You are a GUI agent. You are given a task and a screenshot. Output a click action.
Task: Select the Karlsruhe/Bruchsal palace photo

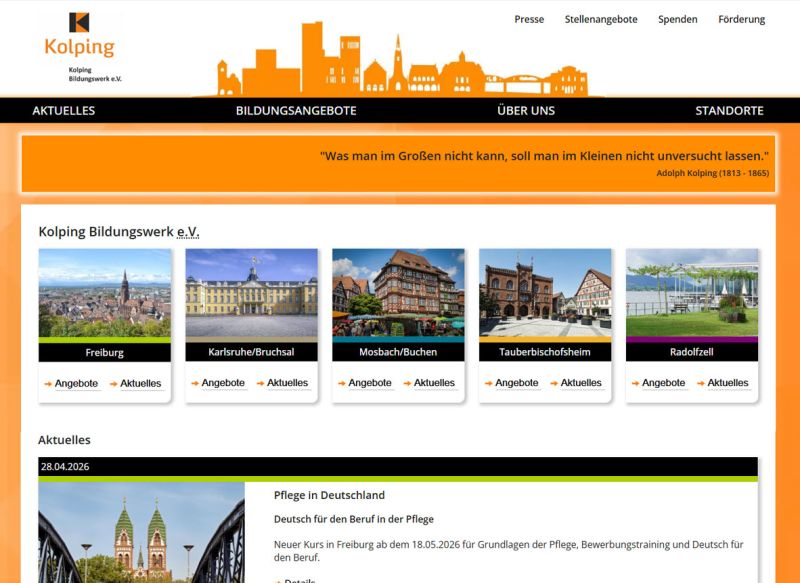[252, 293]
